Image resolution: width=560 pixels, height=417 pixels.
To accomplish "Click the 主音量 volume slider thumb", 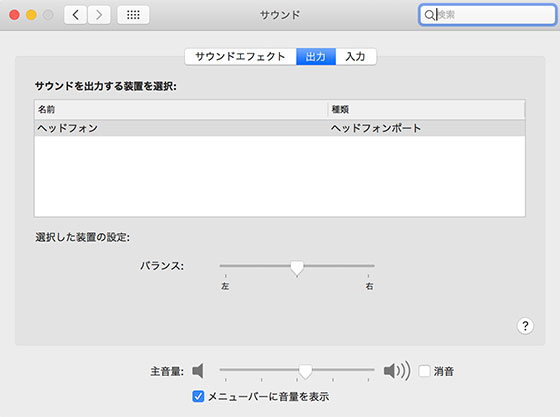I will click(x=305, y=372).
